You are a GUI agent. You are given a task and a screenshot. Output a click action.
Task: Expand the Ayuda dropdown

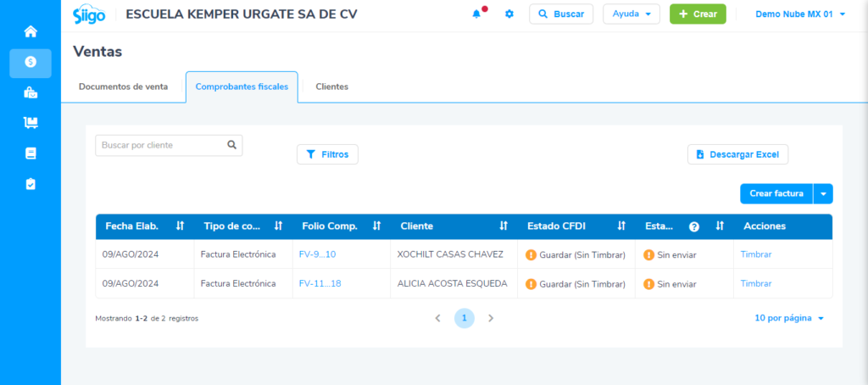point(631,14)
